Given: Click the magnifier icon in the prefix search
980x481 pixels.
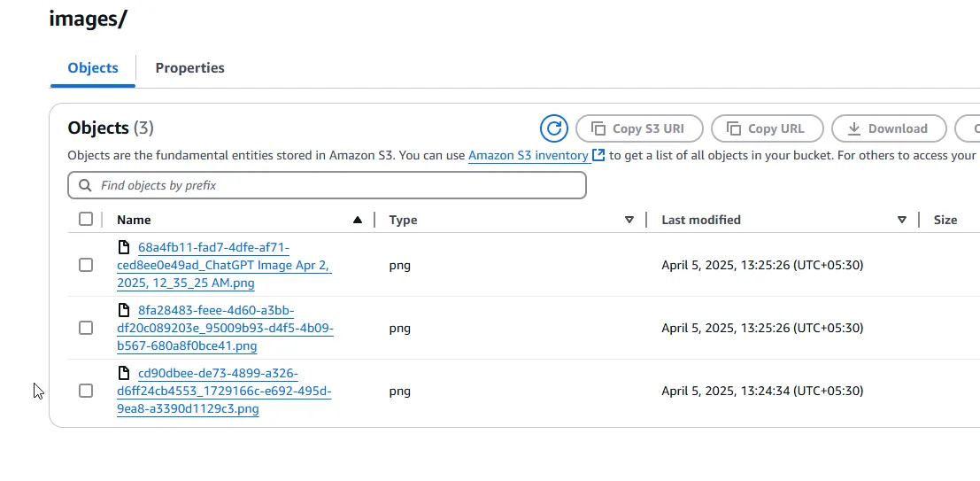Looking at the screenshot, I should pyautogui.click(x=86, y=185).
